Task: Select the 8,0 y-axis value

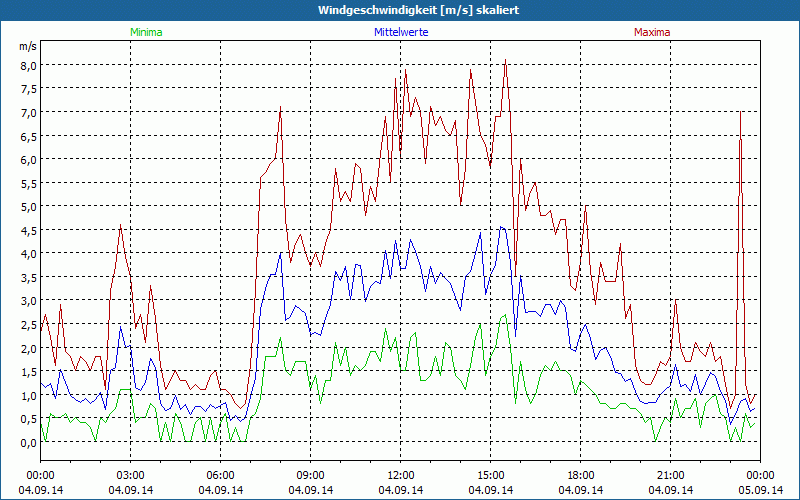Action: 29,65
